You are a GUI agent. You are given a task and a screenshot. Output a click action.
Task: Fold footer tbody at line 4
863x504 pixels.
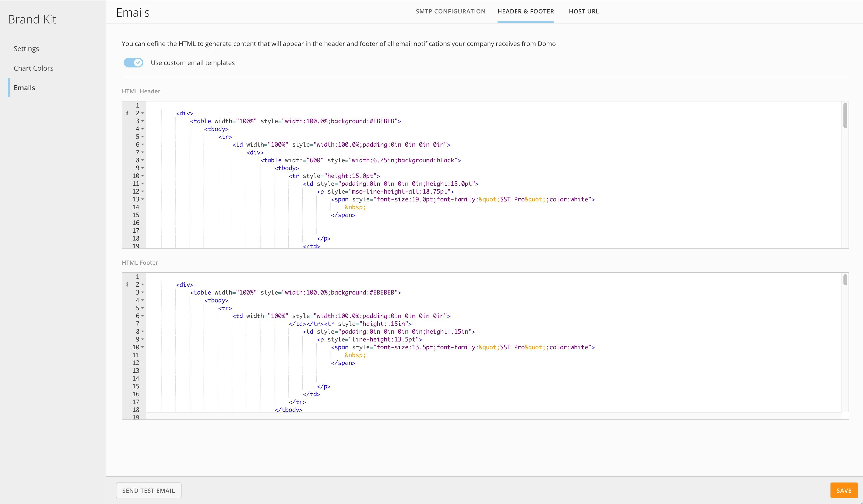tap(143, 300)
